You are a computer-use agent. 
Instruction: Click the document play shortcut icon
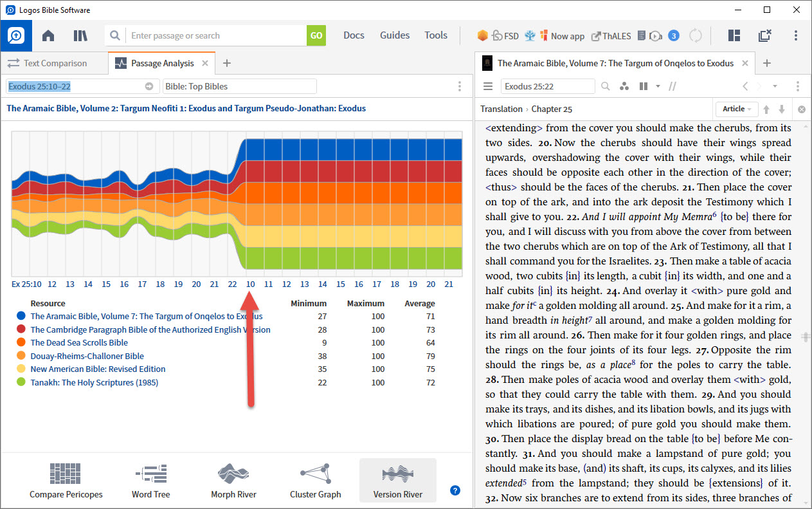pos(650,36)
